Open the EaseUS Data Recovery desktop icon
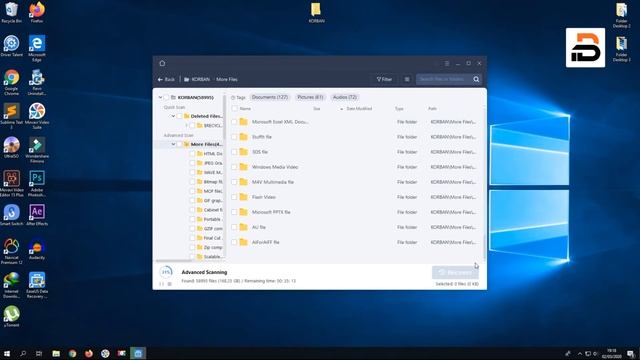Screen dimensions: 640x360 click(x=37, y=285)
